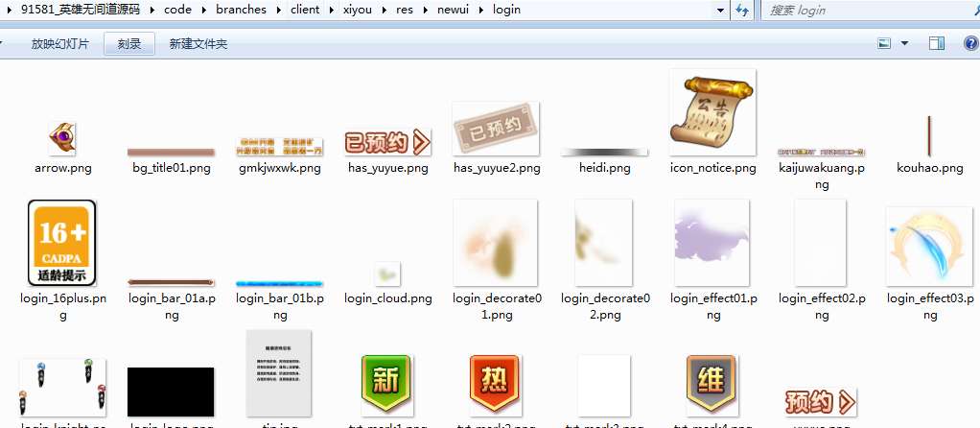The width and height of the screenshot is (980, 428).
Task: Expand the address bar history dropdown
Action: (719, 10)
